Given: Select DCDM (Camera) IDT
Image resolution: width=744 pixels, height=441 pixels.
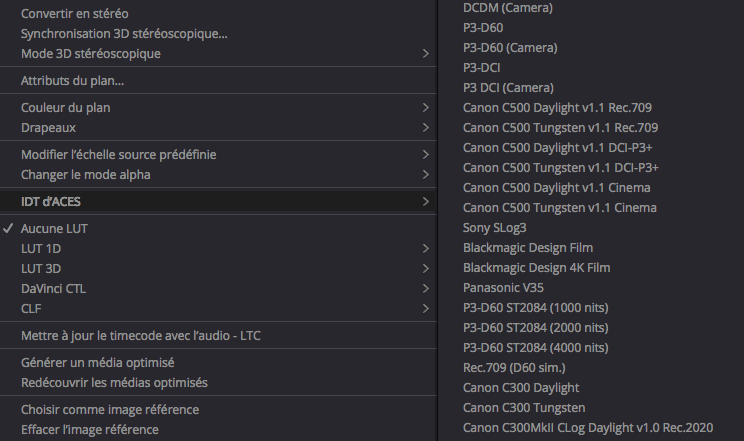Looking at the screenshot, I should 508,8.
